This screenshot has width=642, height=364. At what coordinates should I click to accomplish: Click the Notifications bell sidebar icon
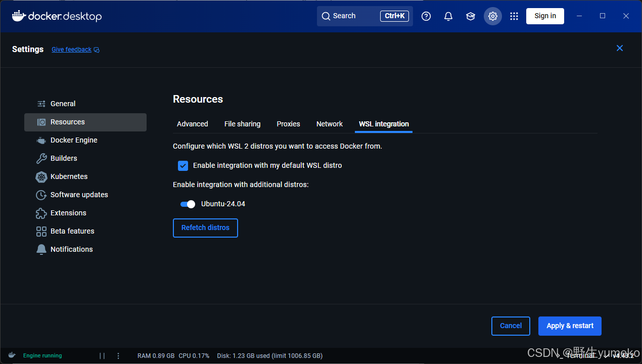[x=41, y=249]
